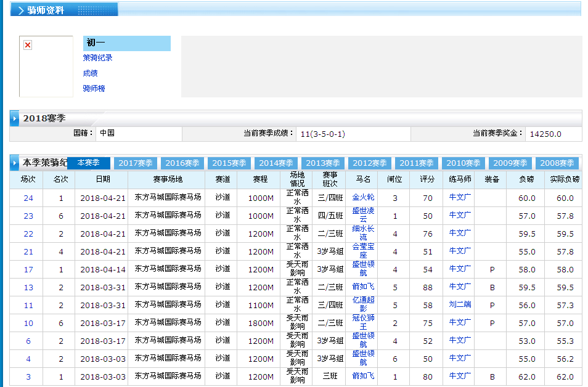The image size is (588, 387).
Task: Open the 2013赛季 tab
Action: click(x=323, y=163)
